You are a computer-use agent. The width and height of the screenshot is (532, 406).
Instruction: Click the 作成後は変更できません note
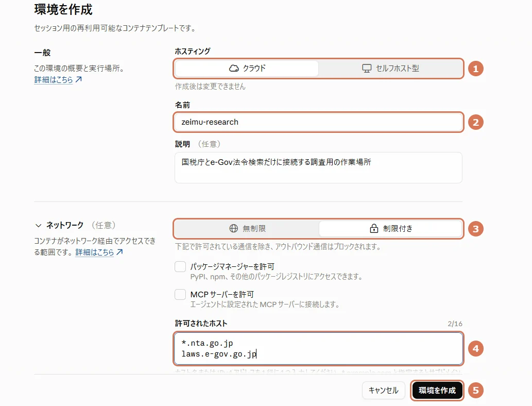[210, 87]
